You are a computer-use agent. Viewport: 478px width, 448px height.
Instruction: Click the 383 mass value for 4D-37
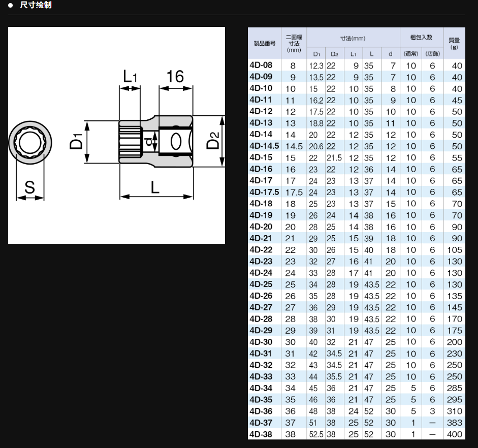point(455,423)
